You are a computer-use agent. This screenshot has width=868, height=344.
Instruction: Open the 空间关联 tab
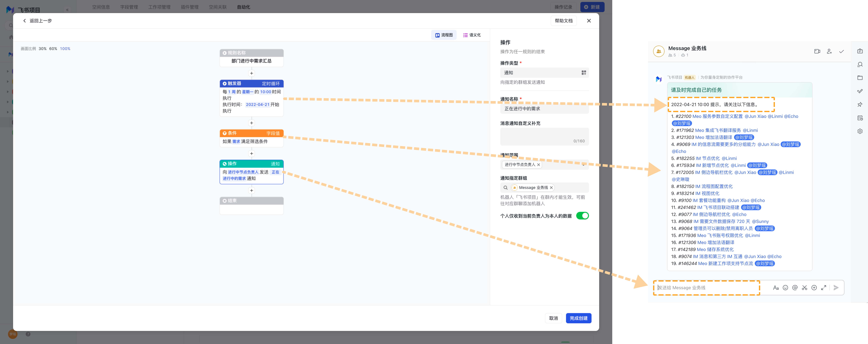click(218, 7)
